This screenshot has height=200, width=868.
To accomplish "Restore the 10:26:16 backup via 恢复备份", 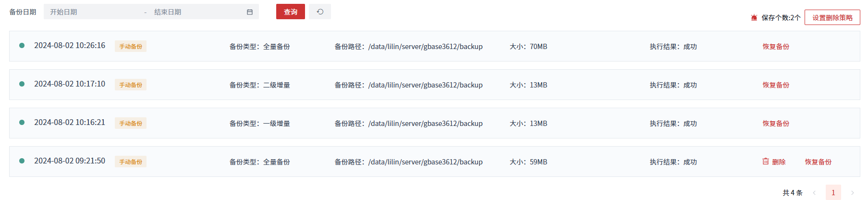I will click(776, 47).
